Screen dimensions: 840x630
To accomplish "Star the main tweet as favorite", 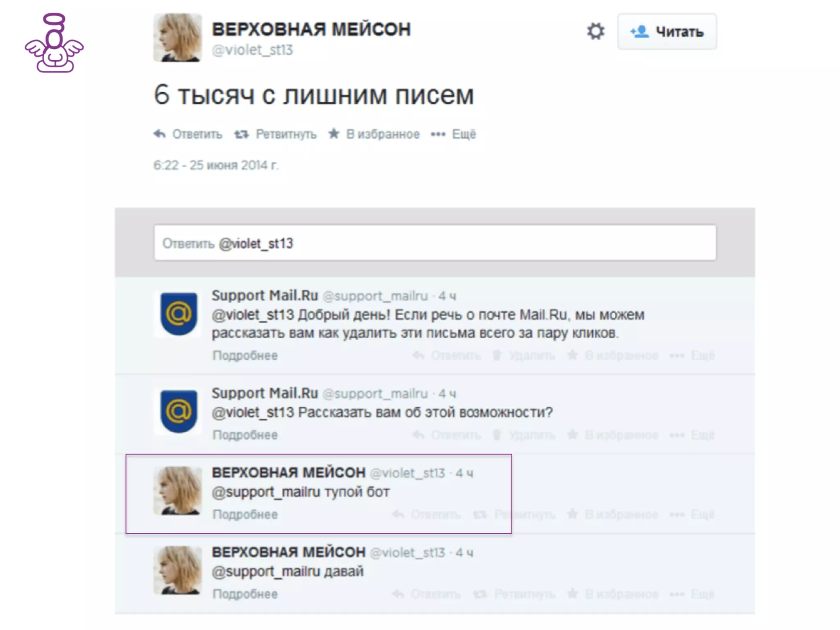I will (x=334, y=133).
